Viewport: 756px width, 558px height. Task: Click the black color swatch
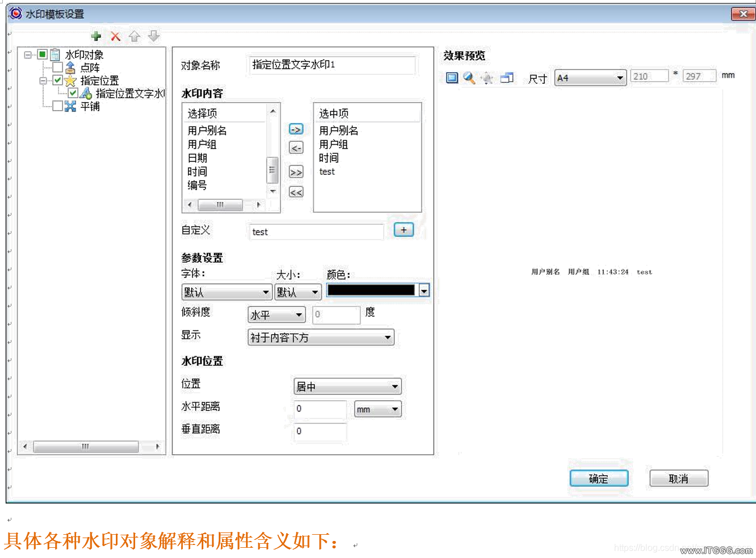coord(371,290)
